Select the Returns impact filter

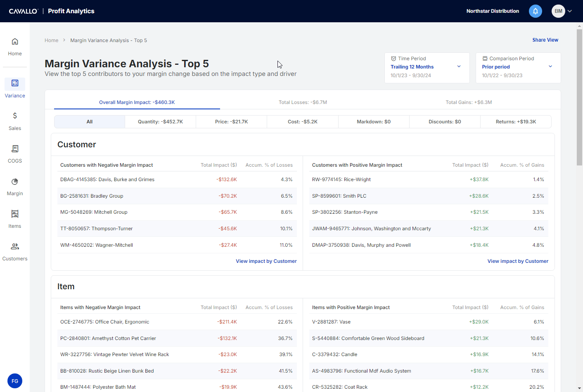coord(516,122)
